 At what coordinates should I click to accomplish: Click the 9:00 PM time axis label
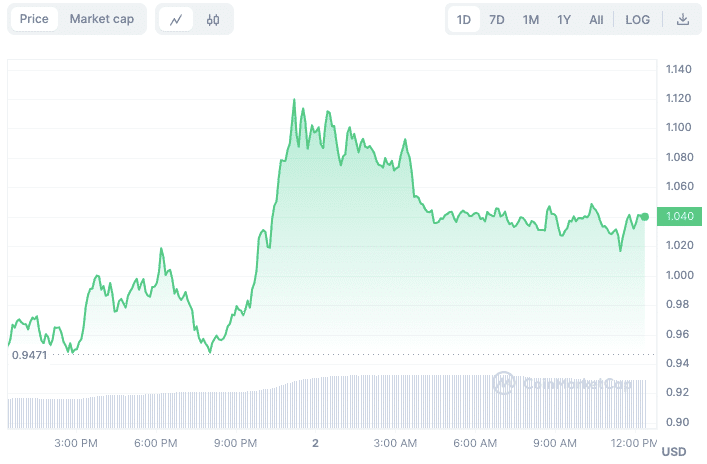235,443
